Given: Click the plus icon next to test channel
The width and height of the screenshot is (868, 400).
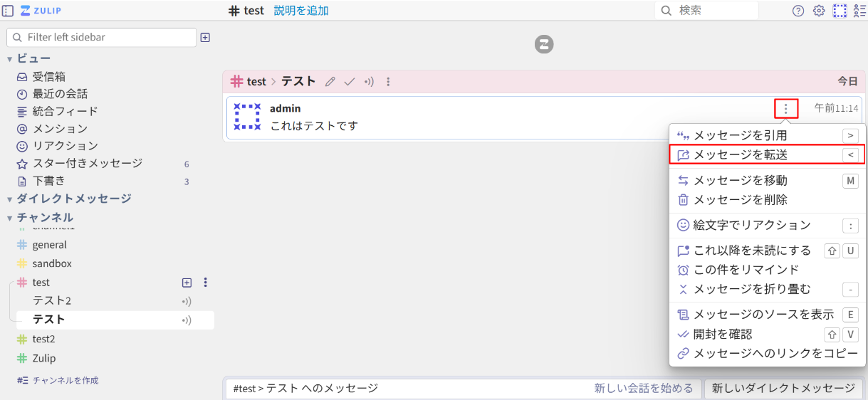Looking at the screenshot, I should [187, 283].
